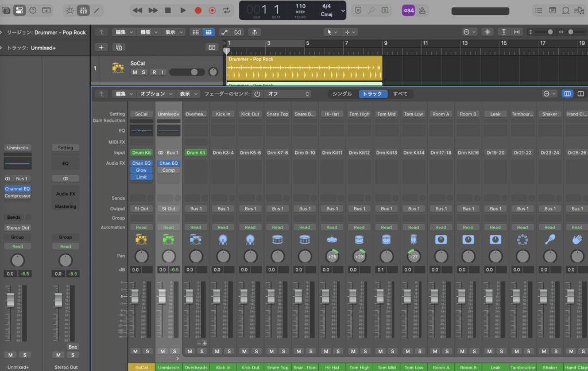Open the Loop Browser icon
588x371 pixels.
(x=566, y=10)
